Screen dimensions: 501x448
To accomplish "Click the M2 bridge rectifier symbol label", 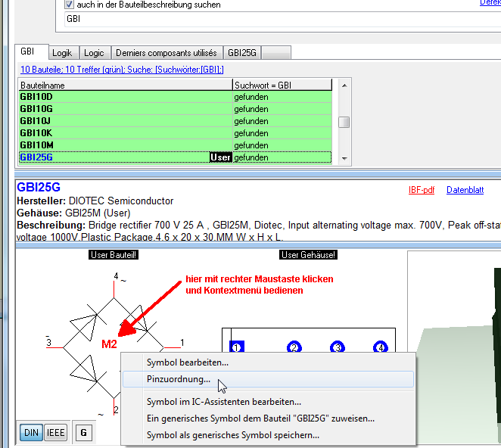I will 110,344.
